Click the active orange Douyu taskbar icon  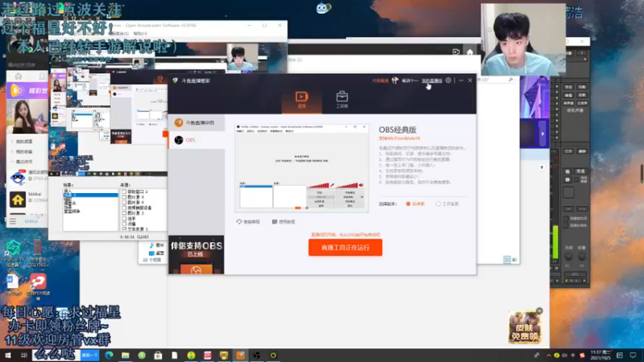click(x=240, y=356)
